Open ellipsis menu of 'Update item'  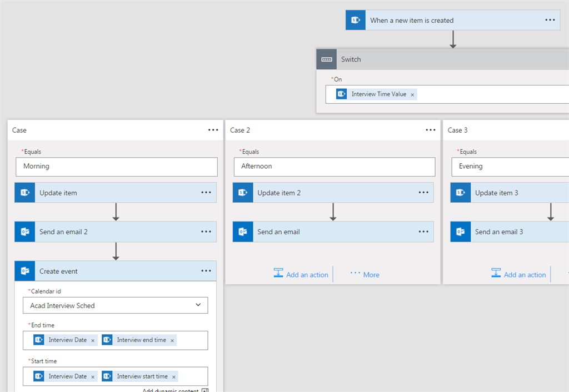206,193
